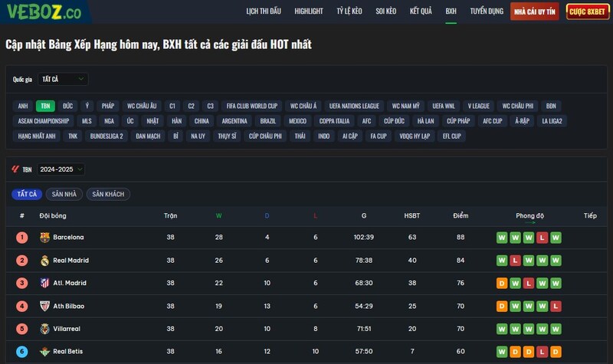Image resolution: width=613 pixels, height=364 pixels.
Task: Open LỊCH THI ĐẤU in navigation
Action: pos(264,11)
